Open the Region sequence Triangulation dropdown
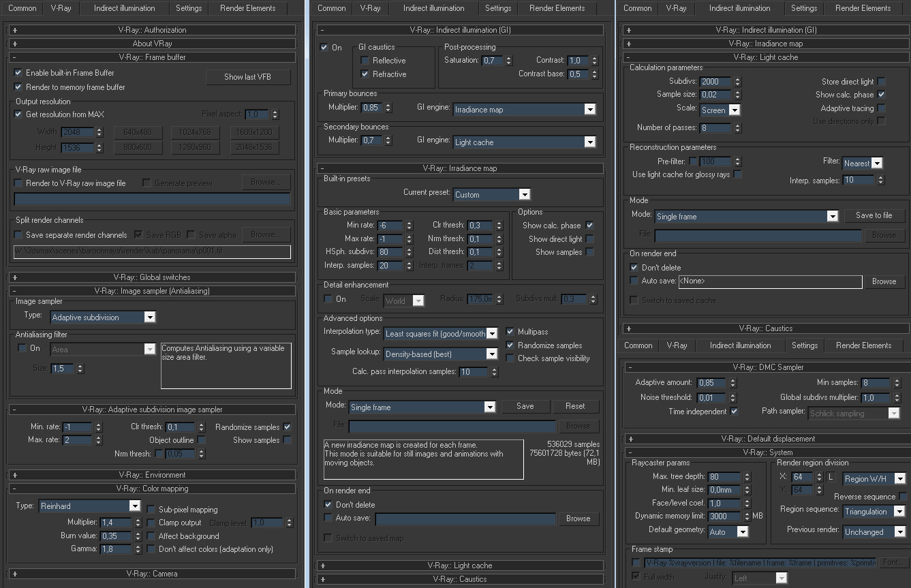911x588 pixels. pyautogui.click(x=874, y=512)
